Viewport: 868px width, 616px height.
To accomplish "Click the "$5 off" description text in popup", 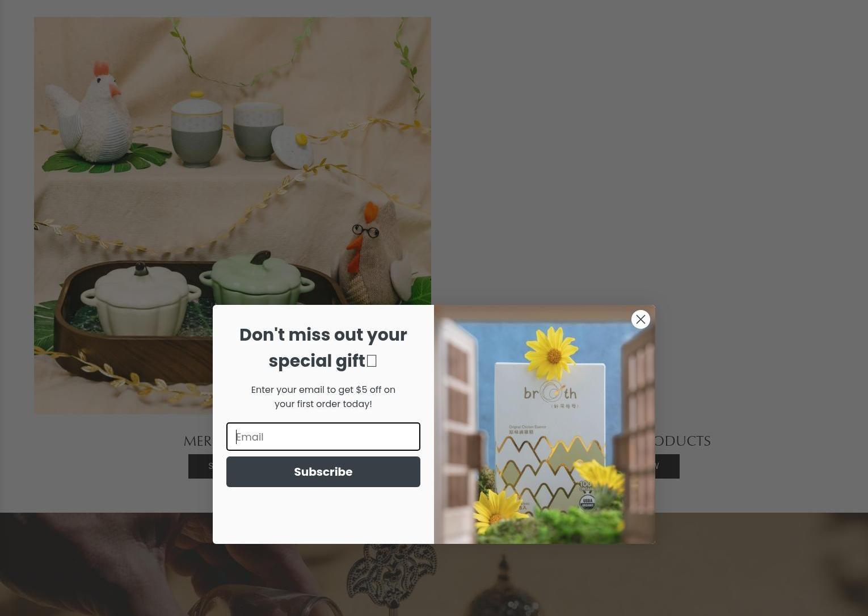I will (x=323, y=397).
